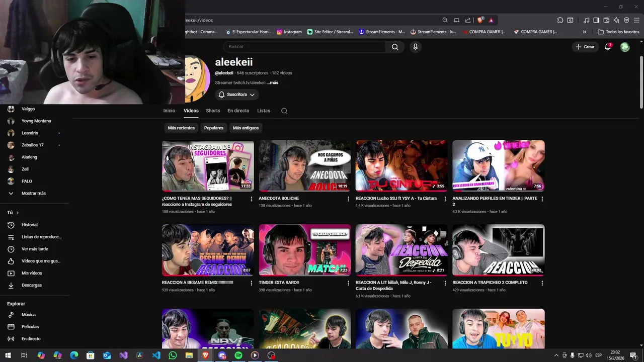Open options for REACCION A TRAPICHEO 2 COMPLETO
Screen dimensions: 644x362
click(542, 283)
